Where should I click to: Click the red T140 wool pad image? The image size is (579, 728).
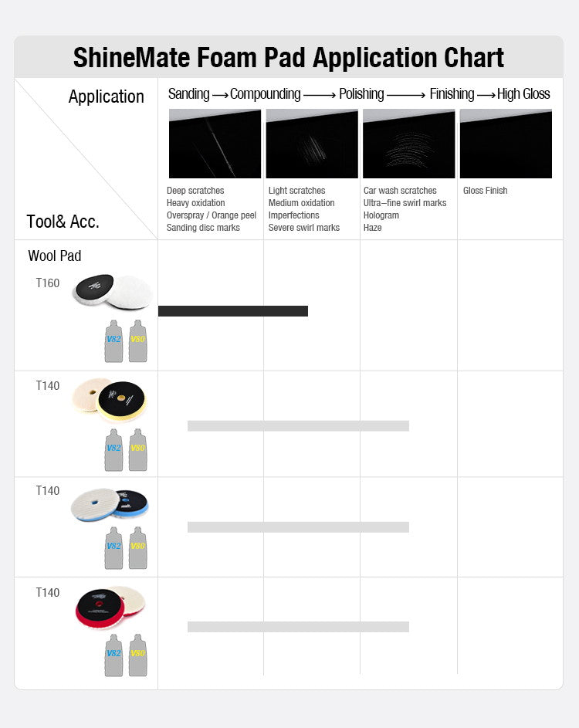110,607
